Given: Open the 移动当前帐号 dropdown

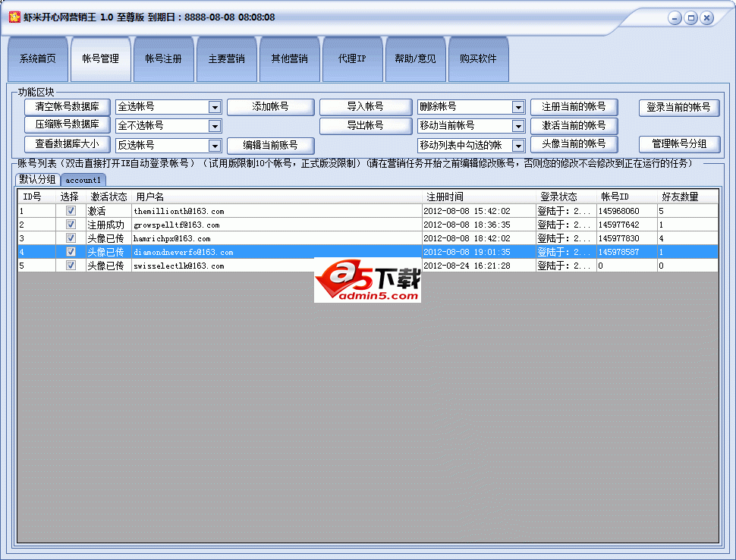Looking at the screenshot, I should (517, 126).
